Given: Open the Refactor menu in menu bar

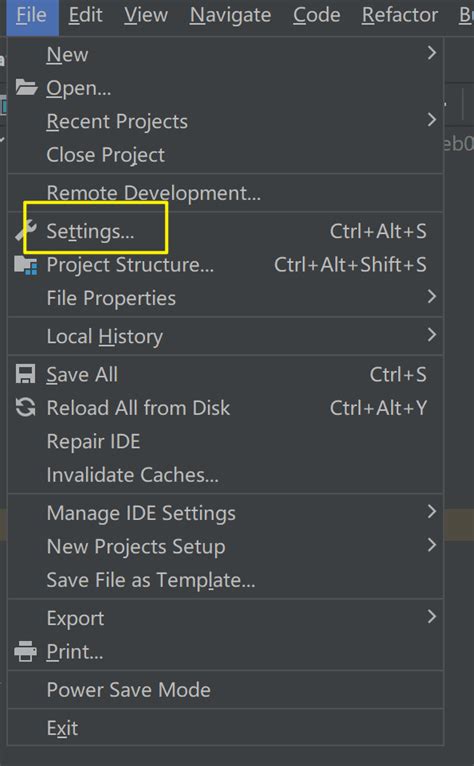Looking at the screenshot, I should click(x=400, y=15).
